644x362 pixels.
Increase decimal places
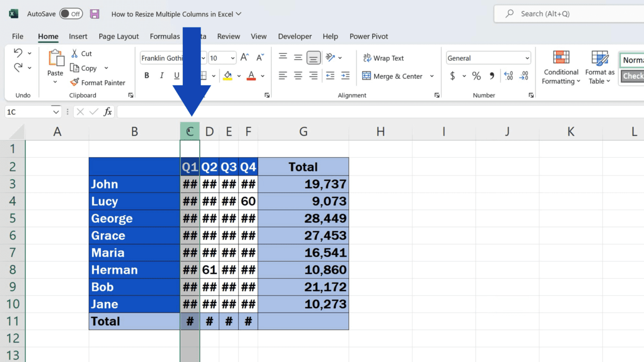point(508,76)
